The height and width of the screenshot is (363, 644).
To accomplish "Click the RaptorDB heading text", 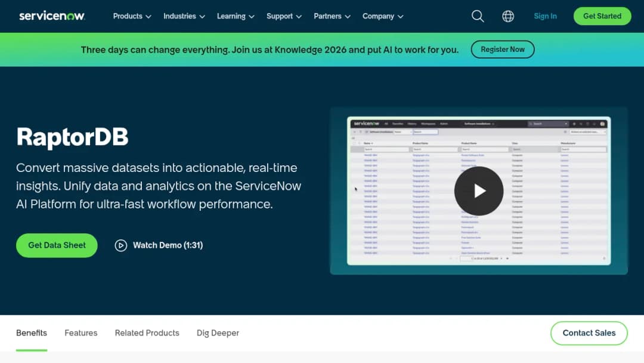I will [x=72, y=137].
